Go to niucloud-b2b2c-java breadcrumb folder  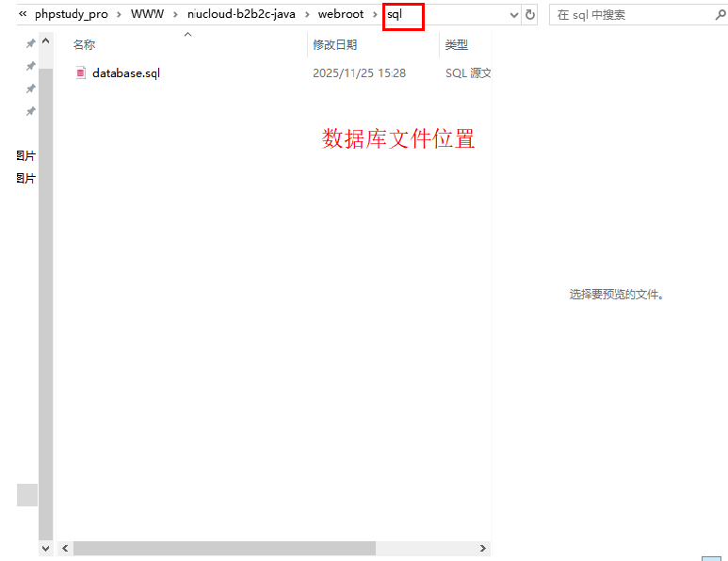click(242, 15)
